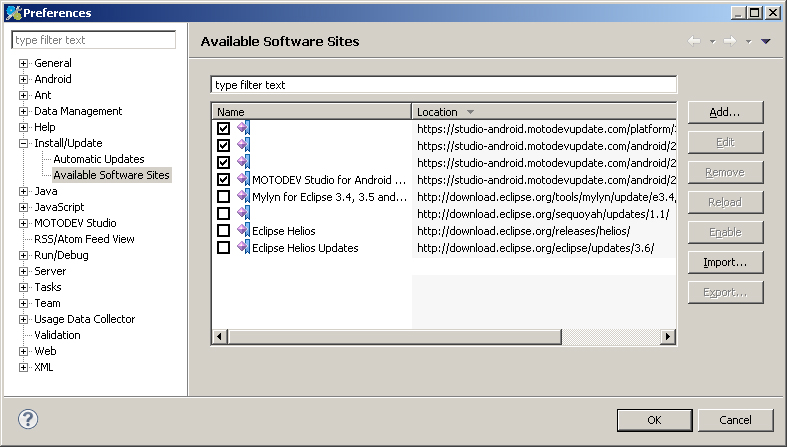Image resolution: width=787 pixels, height=447 pixels.
Task: Click the Reload button
Action: pos(725,202)
